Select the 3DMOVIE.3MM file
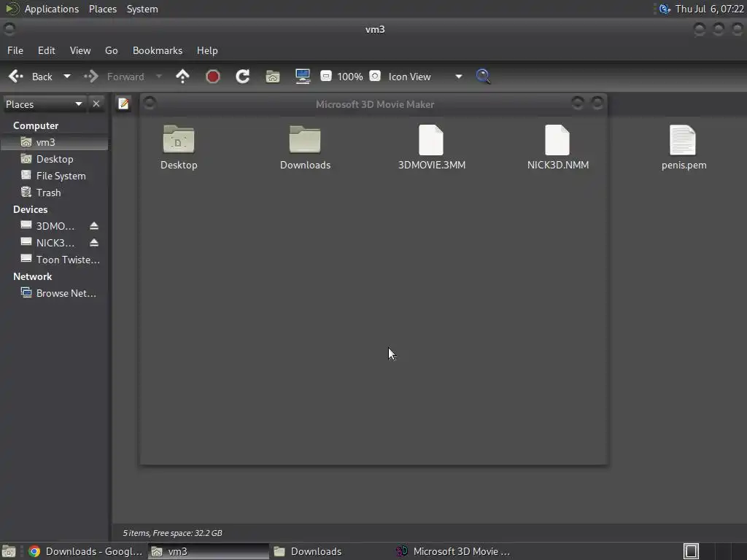This screenshot has height=560, width=747. (431, 139)
